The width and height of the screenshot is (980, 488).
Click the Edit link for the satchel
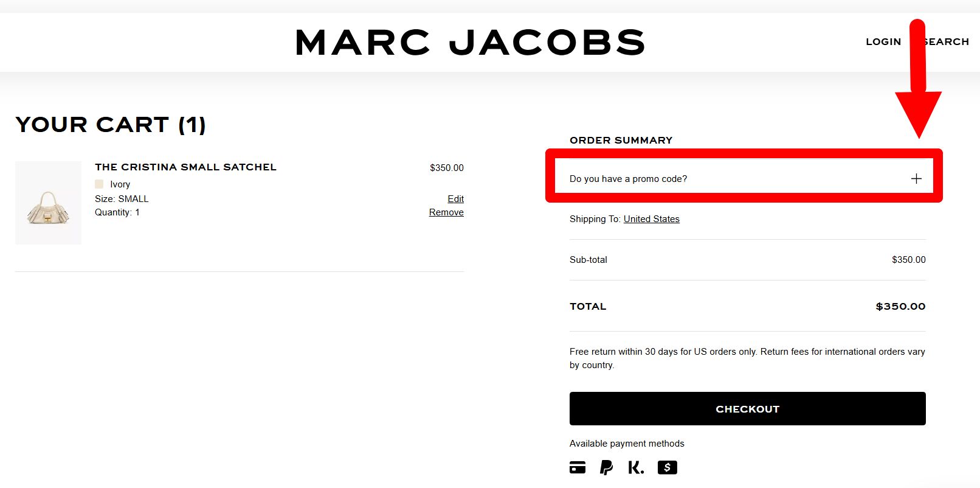point(455,199)
